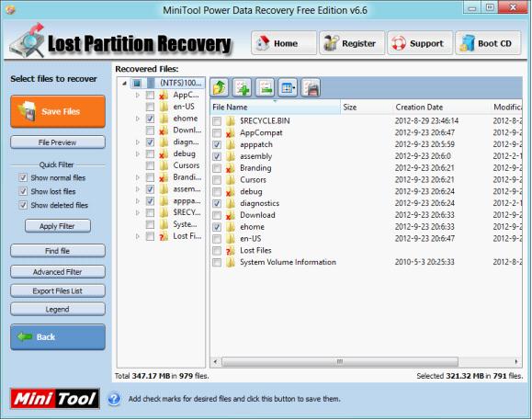Click the Cursors folder icon in file list

231,180
